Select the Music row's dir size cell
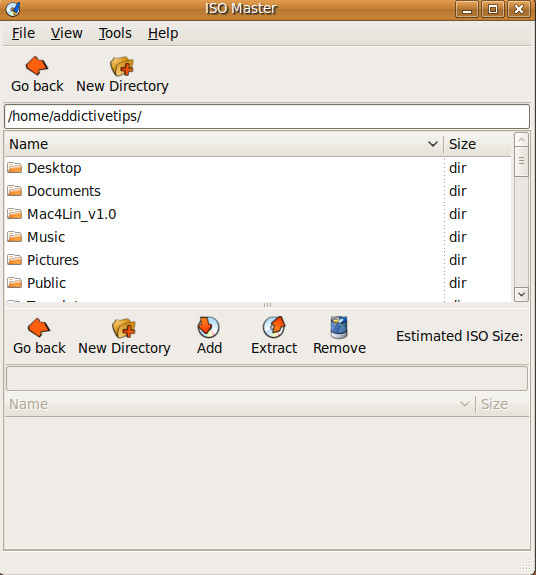Screen dimensions: 536x575 coord(458,237)
